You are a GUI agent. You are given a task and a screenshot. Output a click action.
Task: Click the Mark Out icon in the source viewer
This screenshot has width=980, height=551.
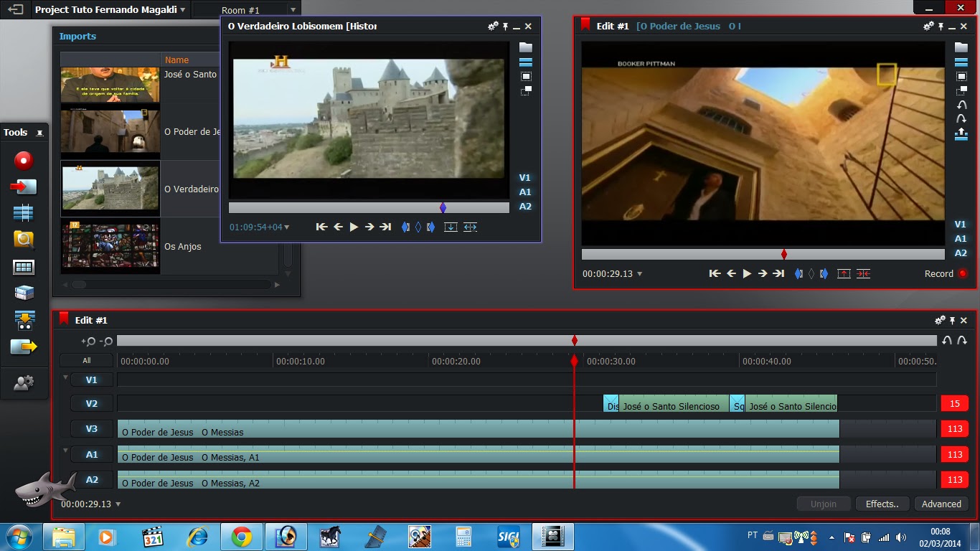click(430, 227)
